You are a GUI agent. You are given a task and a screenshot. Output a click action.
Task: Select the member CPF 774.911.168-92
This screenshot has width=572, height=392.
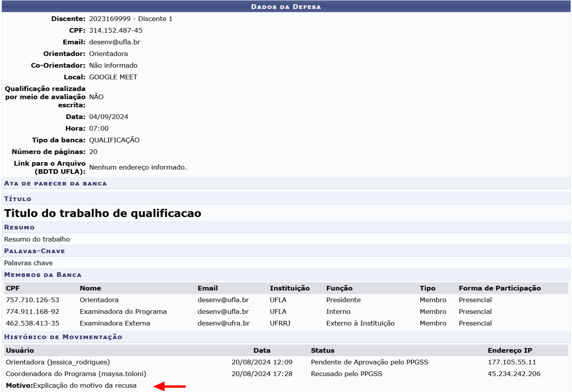(x=33, y=311)
